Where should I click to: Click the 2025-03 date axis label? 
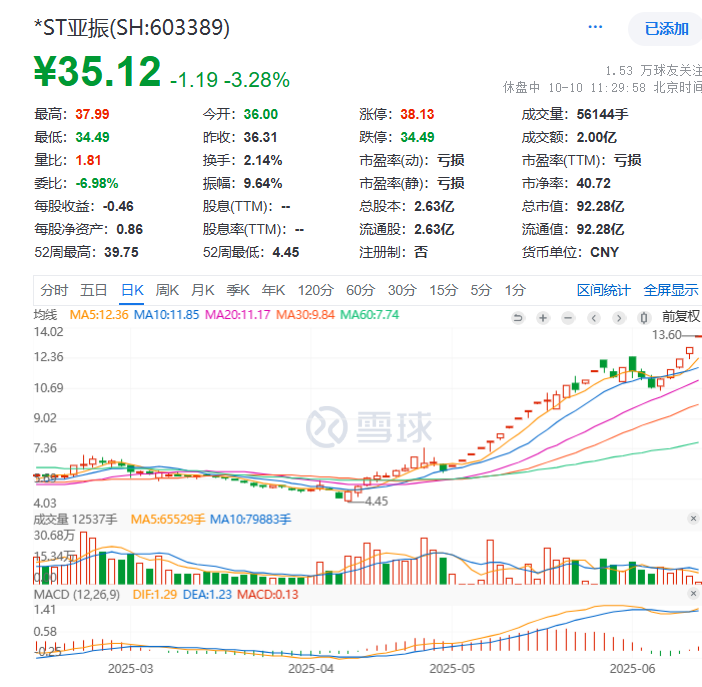point(131,669)
